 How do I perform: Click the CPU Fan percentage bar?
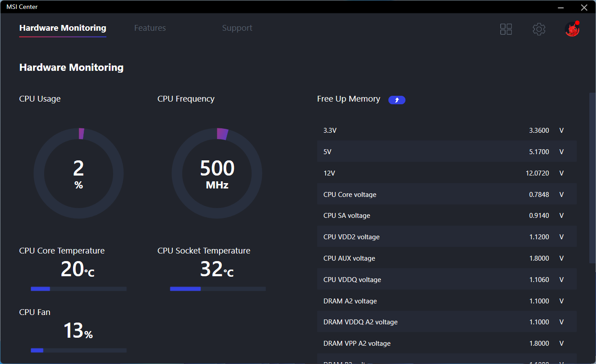pyautogui.click(x=78, y=350)
